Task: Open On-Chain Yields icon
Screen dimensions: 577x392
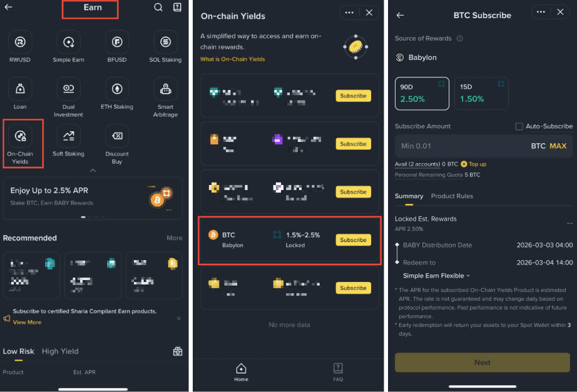Action: [x=20, y=136]
